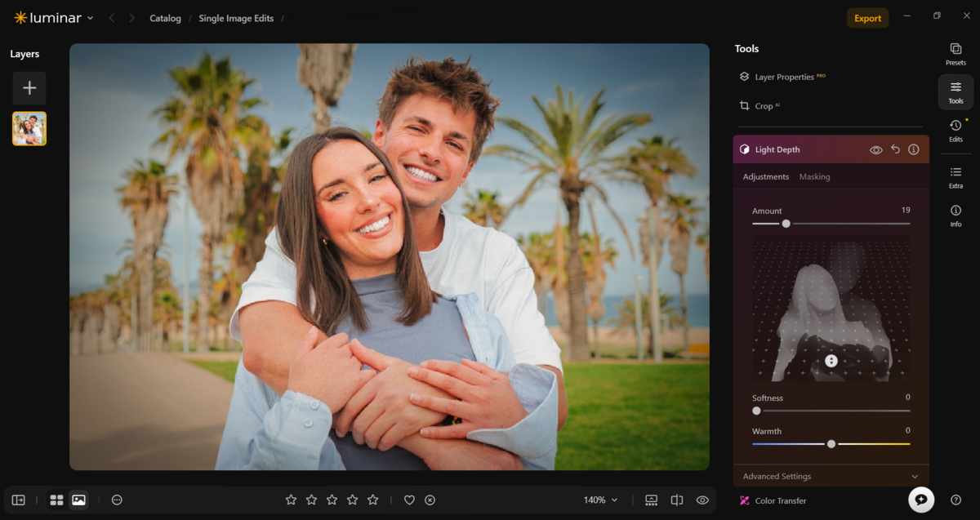Open the Color Transfer tool

point(773,500)
